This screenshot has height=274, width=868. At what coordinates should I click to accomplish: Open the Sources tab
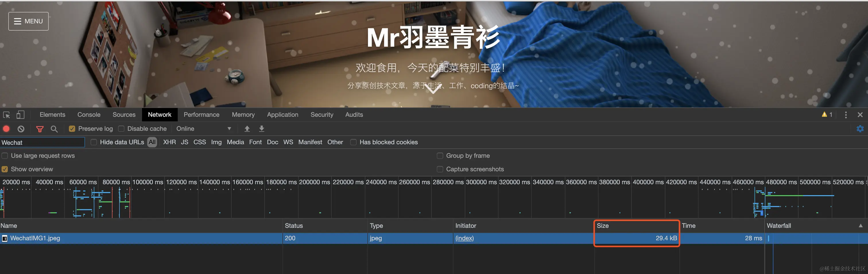(124, 115)
